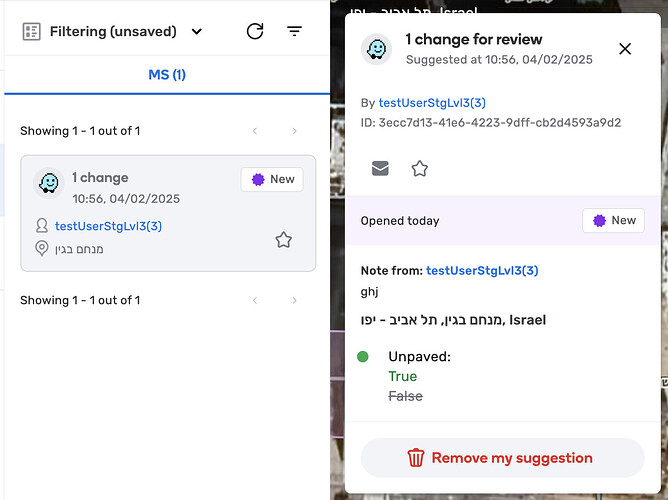Open testUserStgLvl3(3) link on the change card

tap(108, 226)
